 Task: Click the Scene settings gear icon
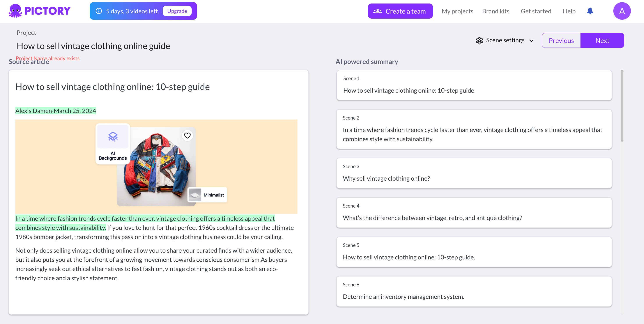click(x=479, y=40)
